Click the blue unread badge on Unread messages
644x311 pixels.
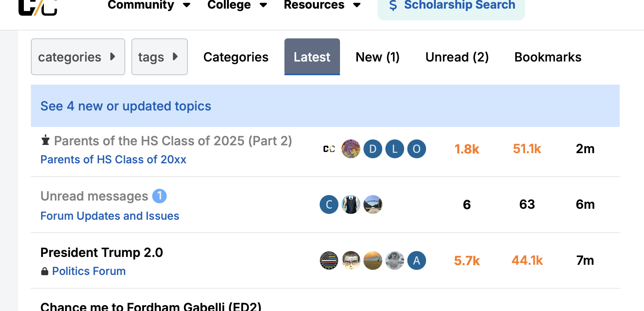159,196
